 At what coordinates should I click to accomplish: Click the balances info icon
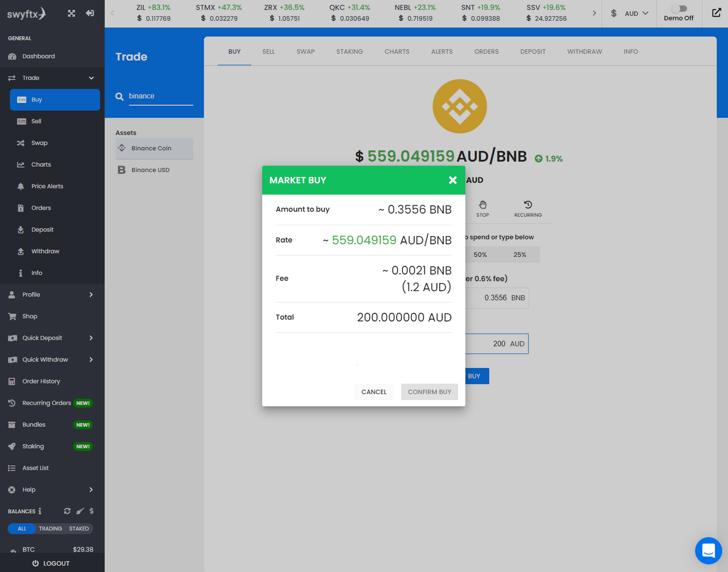[40, 511]
